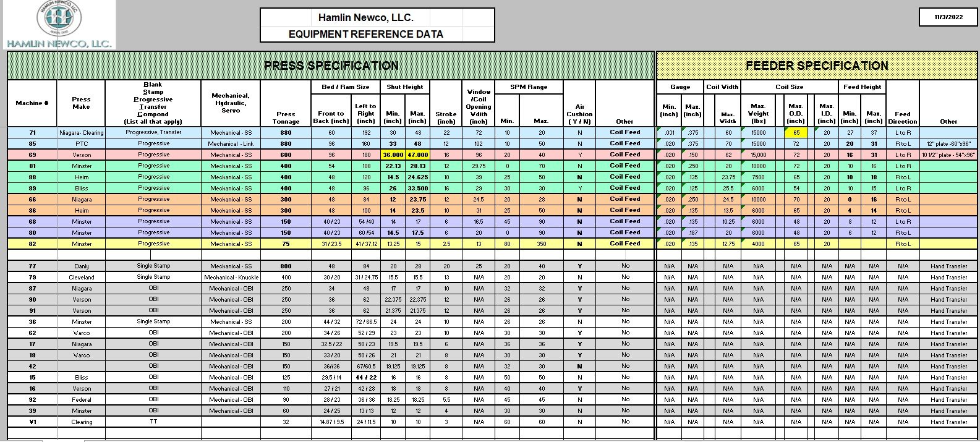
Task: Select the yellow Max O.D. cell for machine 71
Action: tap(796, 133)
